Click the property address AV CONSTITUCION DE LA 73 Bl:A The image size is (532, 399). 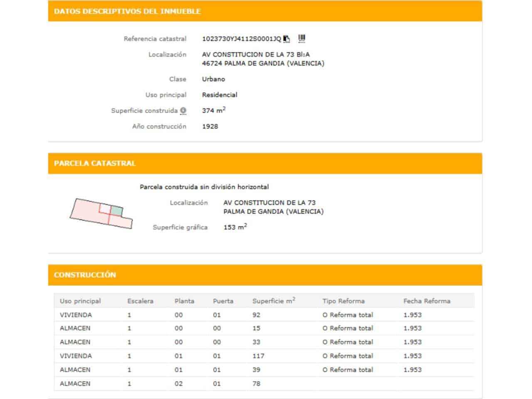[x=256, y=54]
